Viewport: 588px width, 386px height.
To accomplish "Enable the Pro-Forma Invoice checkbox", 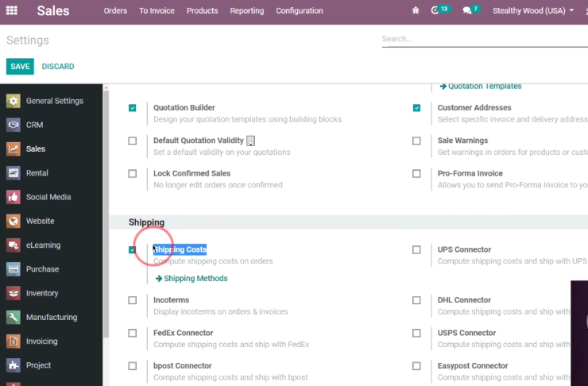I will coord(416,173).
